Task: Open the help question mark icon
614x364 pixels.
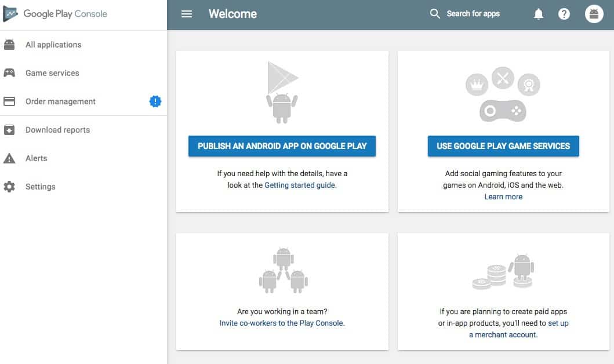Action: pos(564,14)
